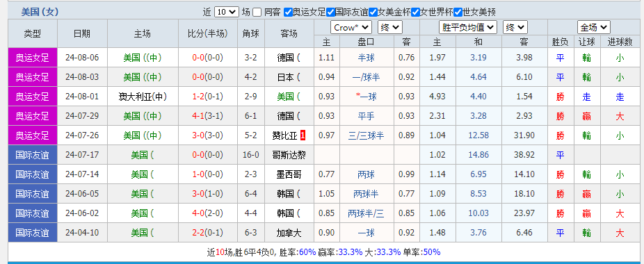
Task: Click the 两球半 handicap on 24-06-05
Action: point(366,194)
